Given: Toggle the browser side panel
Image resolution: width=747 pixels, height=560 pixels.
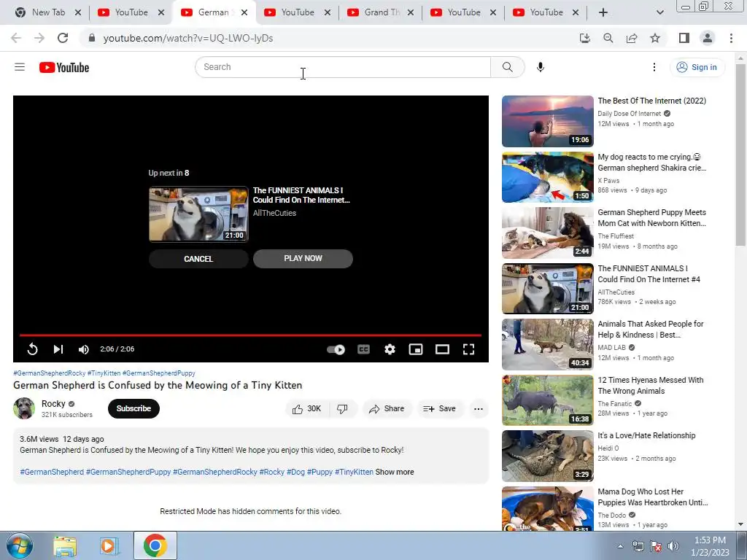Looking at the screenshot, I should click(x=684, y=38).
